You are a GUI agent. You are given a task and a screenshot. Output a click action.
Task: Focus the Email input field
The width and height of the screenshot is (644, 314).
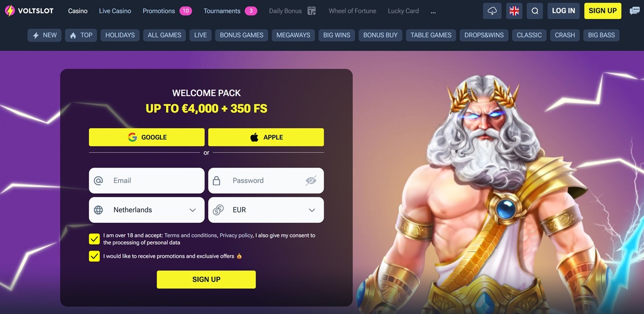[147, 181]
